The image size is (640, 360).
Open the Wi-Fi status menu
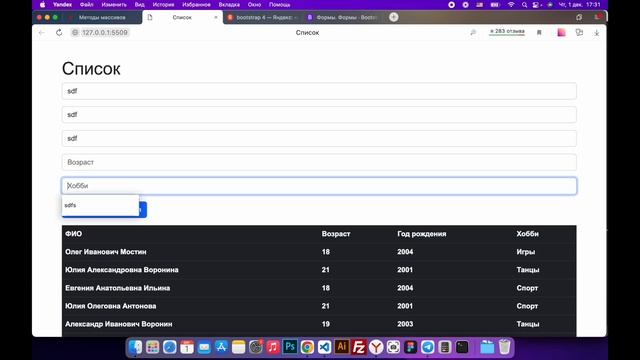click(511, 5)
